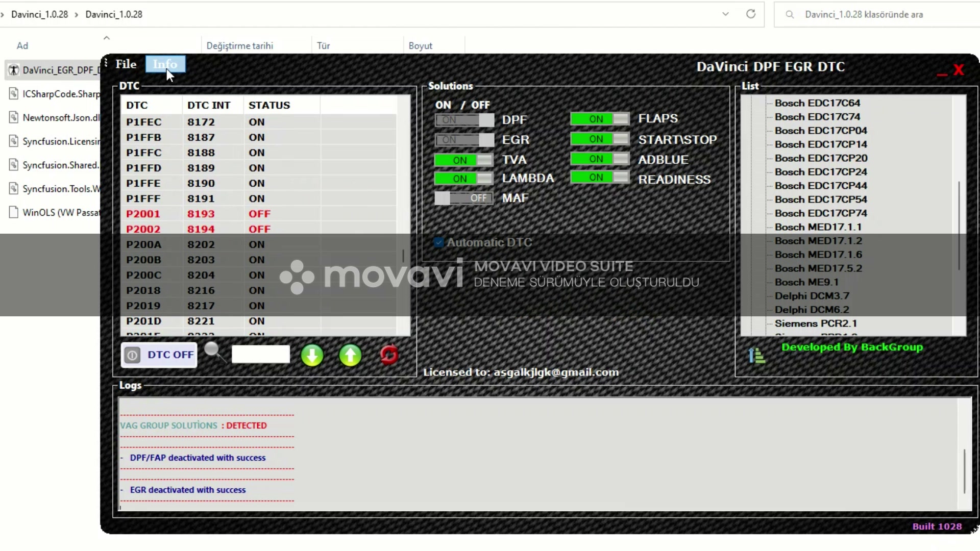This screenshot has height=551, width=980.
Task: Click the chart sort icon near Developed By BackGroup
Action: pyautogui.click(x=757, y=354)
